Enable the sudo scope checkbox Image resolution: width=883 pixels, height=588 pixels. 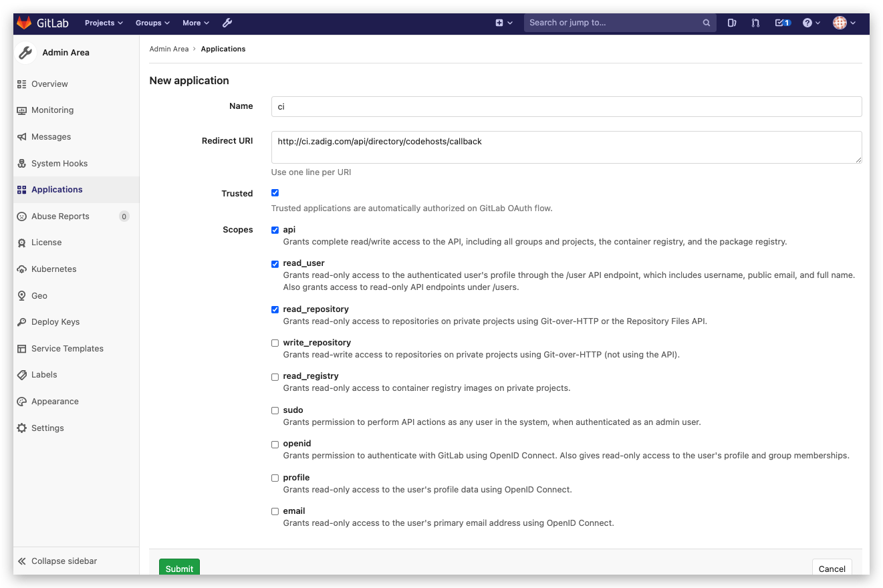(x=275, y=410)
